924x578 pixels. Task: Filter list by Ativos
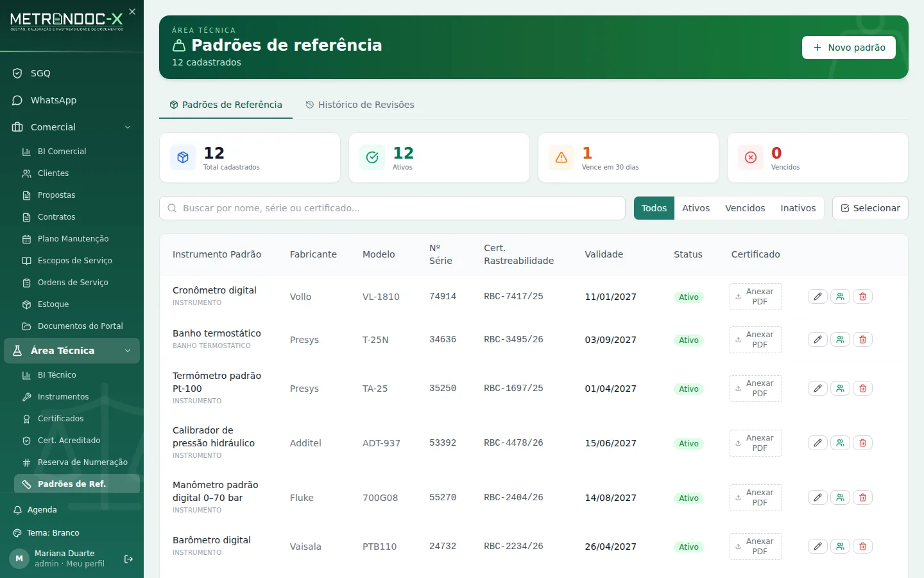[696, 208]
